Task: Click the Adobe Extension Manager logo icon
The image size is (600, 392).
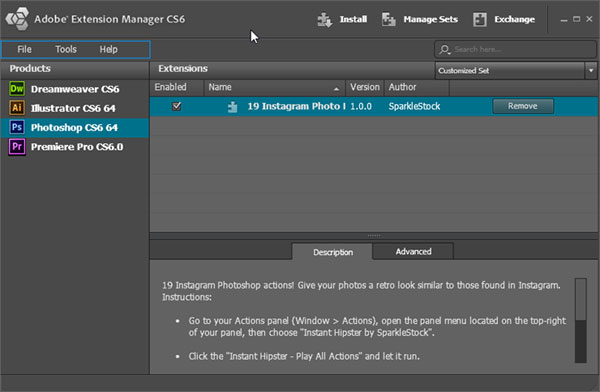Action: [18, 19]
